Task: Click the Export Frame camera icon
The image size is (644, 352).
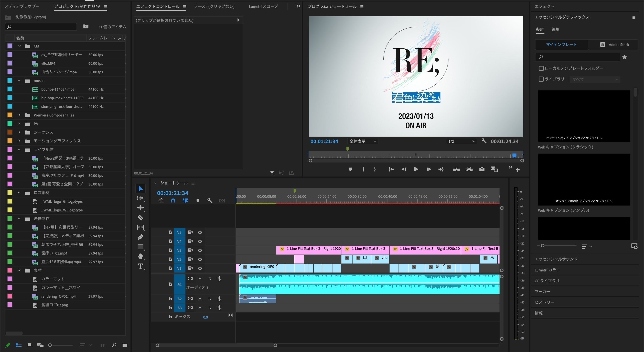Action: (481, 170)
